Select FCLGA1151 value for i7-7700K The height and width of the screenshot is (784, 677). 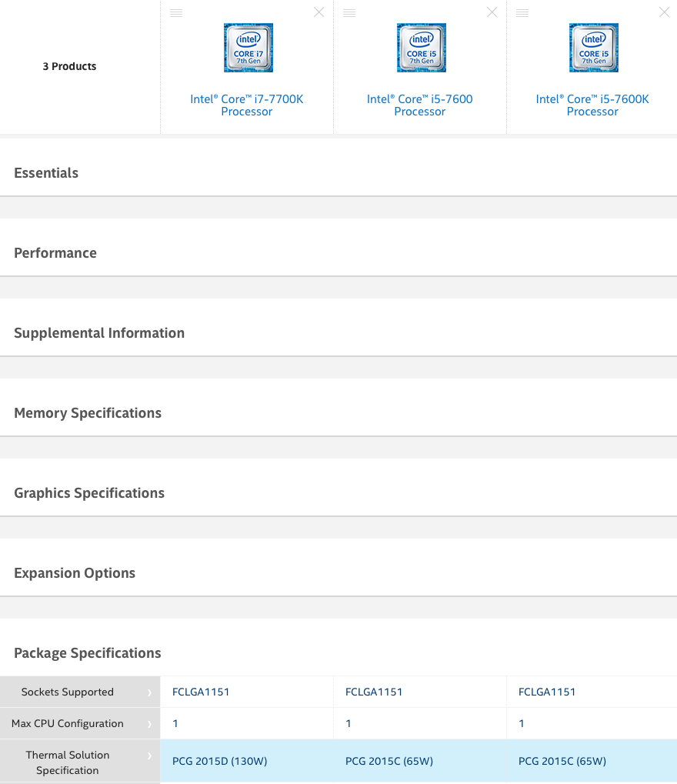pyautogui.click(x=201, y=692)
